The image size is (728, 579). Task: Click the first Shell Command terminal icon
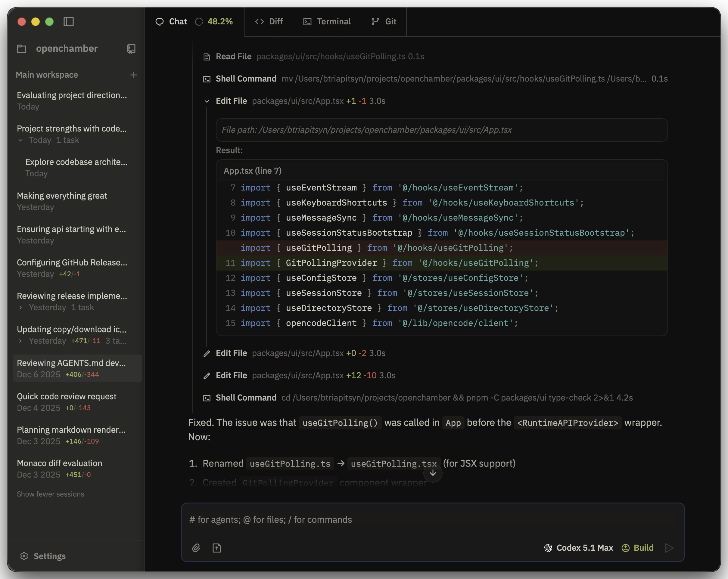[207, 79]
